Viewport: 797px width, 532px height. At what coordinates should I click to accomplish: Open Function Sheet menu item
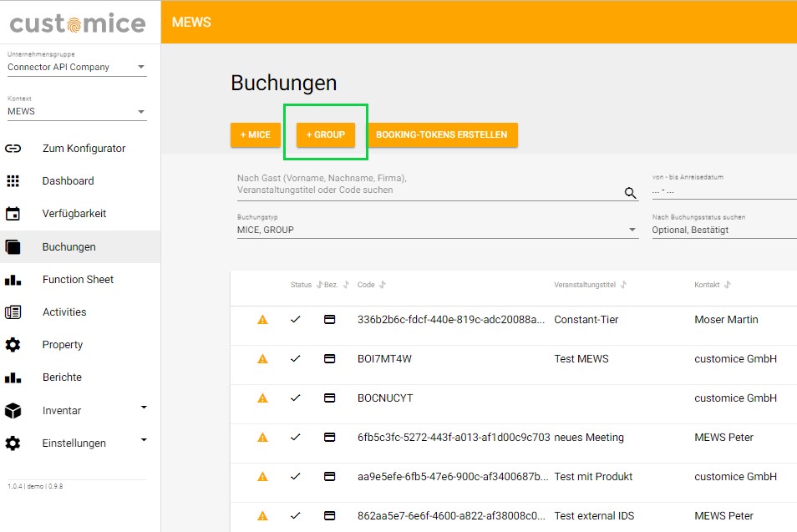(80, 280)
